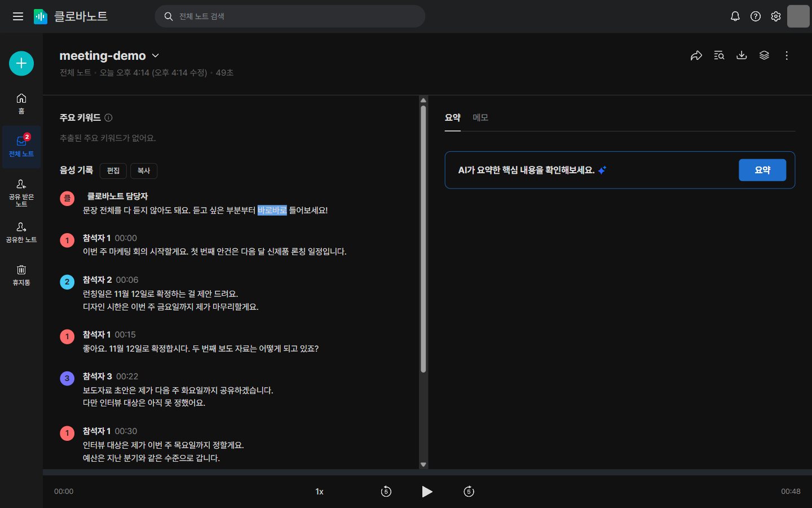Open the settings gear
Viewport: 812px width, 508px height.
pyautogui.click(x=776, y=16)
